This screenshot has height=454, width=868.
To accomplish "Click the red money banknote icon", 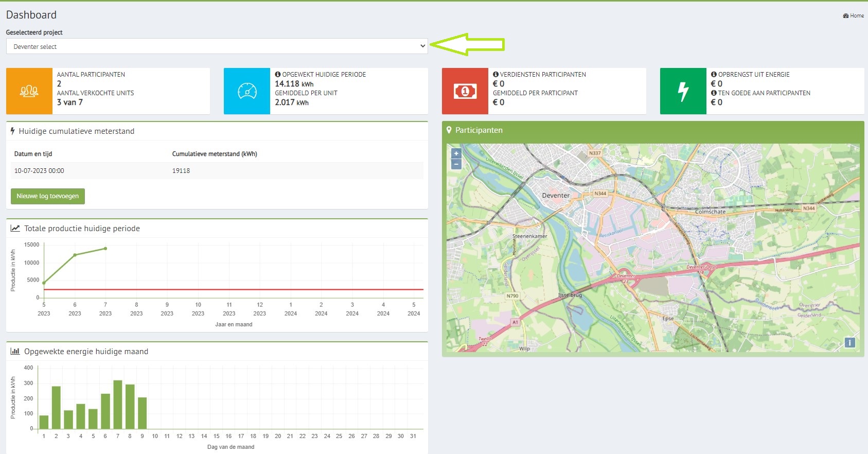I will pyautogui.click(x=465, y=91).
